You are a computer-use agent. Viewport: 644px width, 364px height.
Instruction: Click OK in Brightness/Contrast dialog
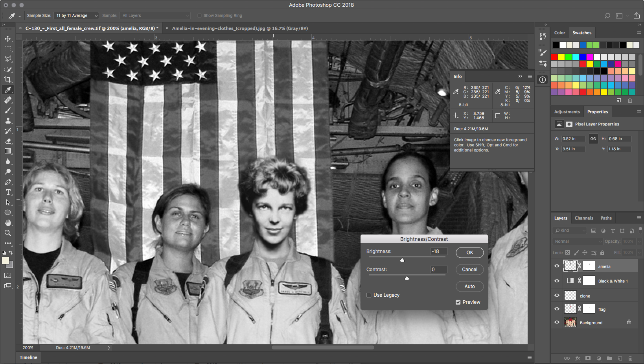point(469,253)
